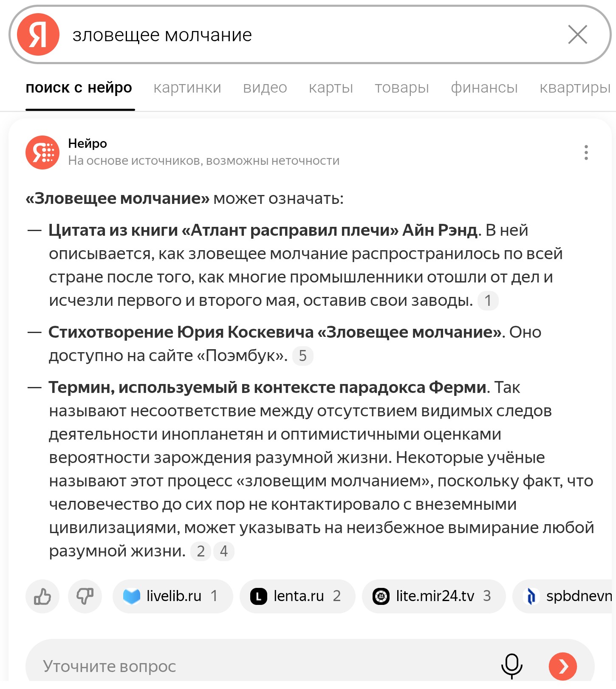Screen dimensions: 616x689
Task: Clear the search query with X icon
Action: click(x=577, y=34)
